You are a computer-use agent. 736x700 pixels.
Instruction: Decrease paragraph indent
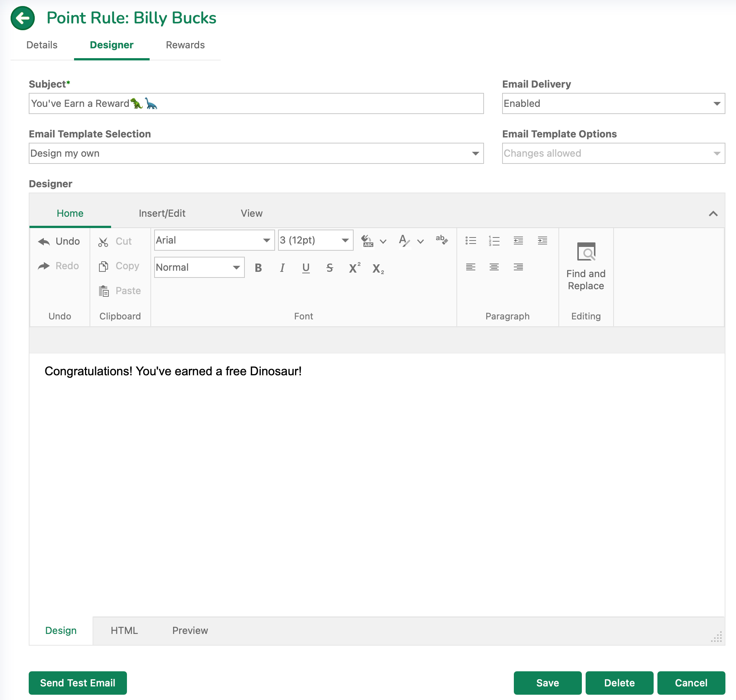[x=518, y=241]
